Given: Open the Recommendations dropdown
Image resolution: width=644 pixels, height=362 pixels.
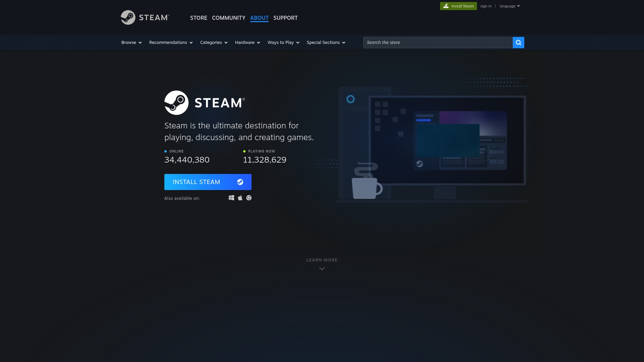Looking at the screenshot, I should [171, 43].
